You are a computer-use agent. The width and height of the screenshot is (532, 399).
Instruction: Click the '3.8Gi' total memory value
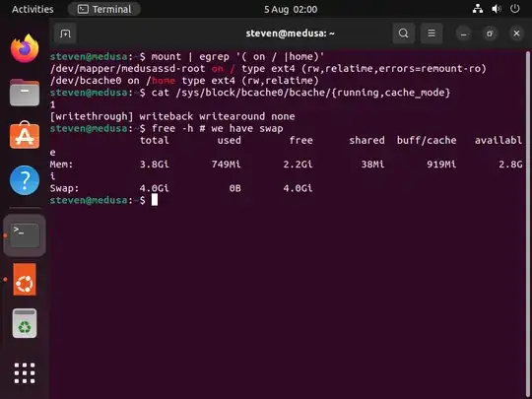point(155,165)
